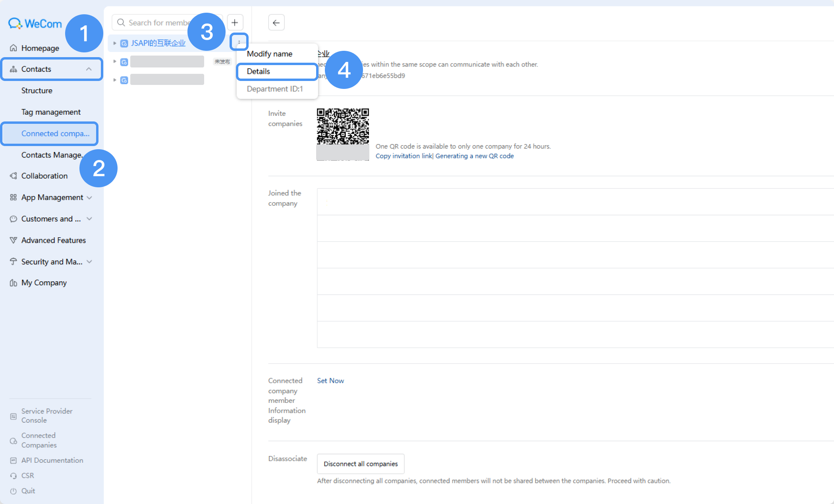Screen dimensions: 834x504
Task: Click Generating a new QR code
Action: (475, 156)
